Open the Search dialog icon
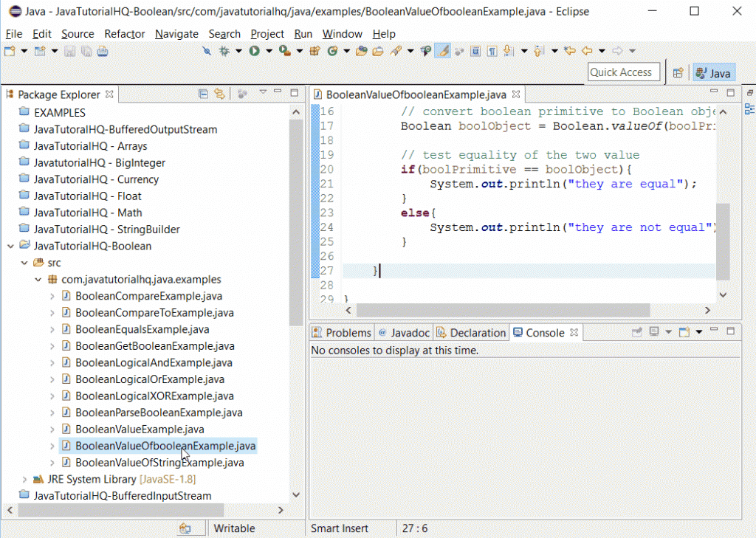756x538 pixels. [x=425, y=52]
